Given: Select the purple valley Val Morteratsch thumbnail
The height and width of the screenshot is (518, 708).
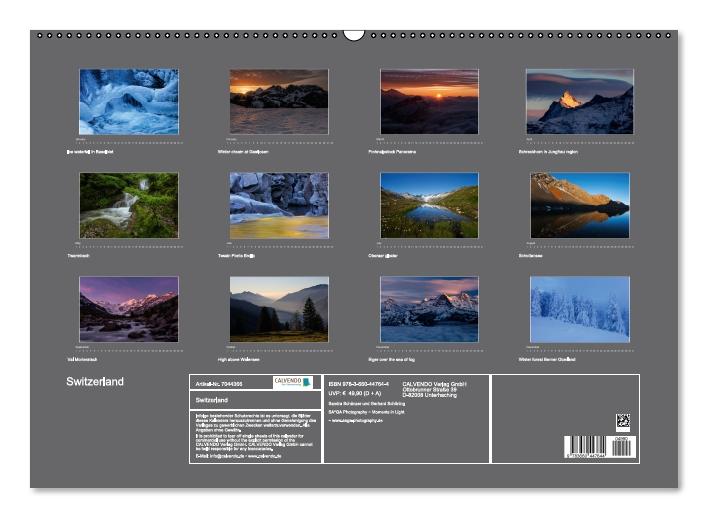Looking at the screenshot, I should click(x=129, y=309).
